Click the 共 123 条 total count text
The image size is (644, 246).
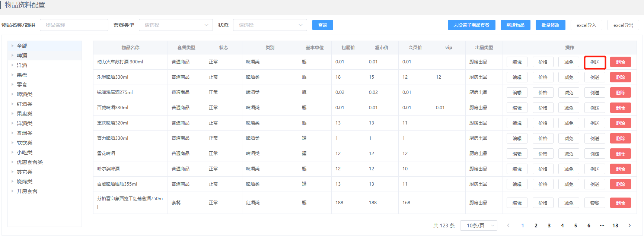tap(444, 225)
